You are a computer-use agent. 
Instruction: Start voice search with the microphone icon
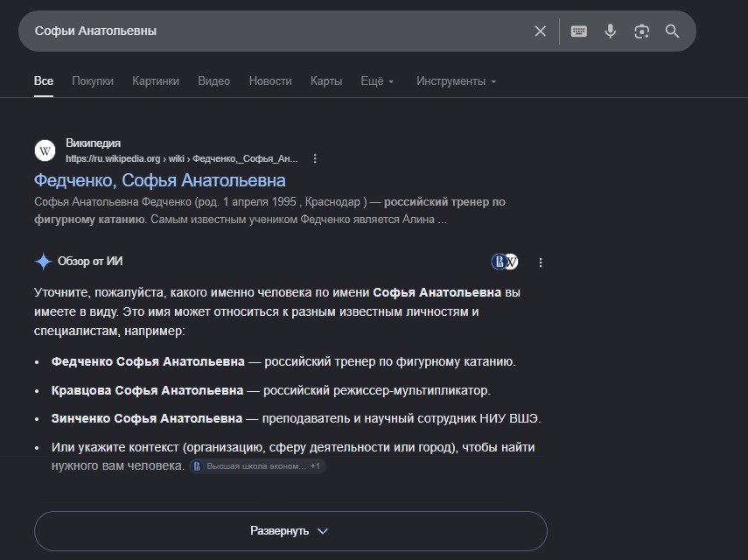pyautogui.click(x=610, y=31)
